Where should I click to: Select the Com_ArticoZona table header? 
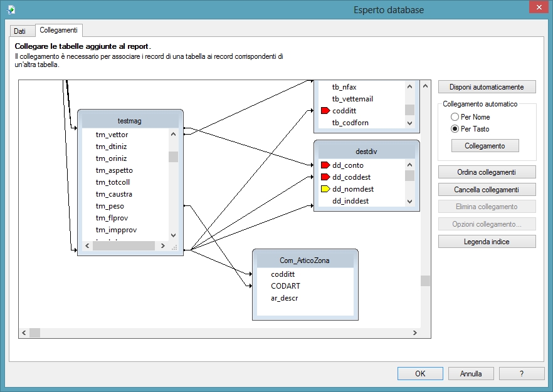point(305,260)
